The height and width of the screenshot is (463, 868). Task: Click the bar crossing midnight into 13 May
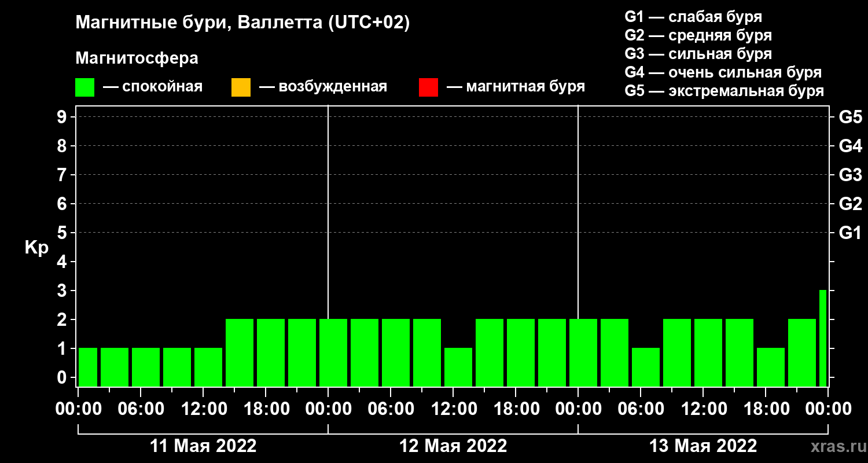(x=583, y=352)
